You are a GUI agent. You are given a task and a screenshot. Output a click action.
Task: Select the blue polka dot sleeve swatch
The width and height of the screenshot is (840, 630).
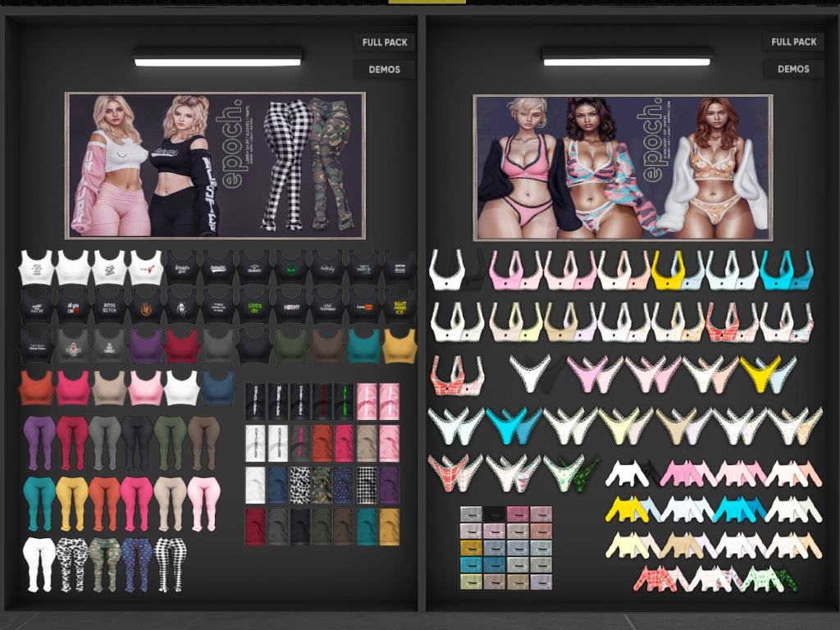click(345, 485)
